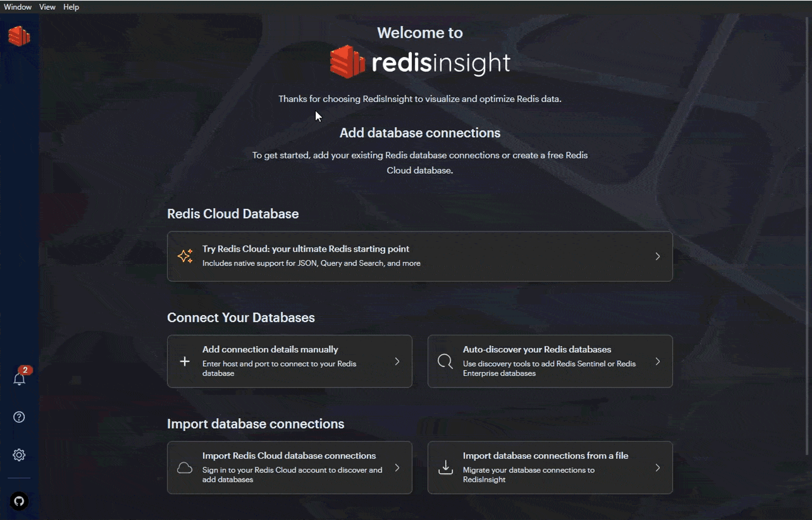Screen dimensions: 812x520
Task: Select Import Redis Cloud database connections
Action: [289, 455]
